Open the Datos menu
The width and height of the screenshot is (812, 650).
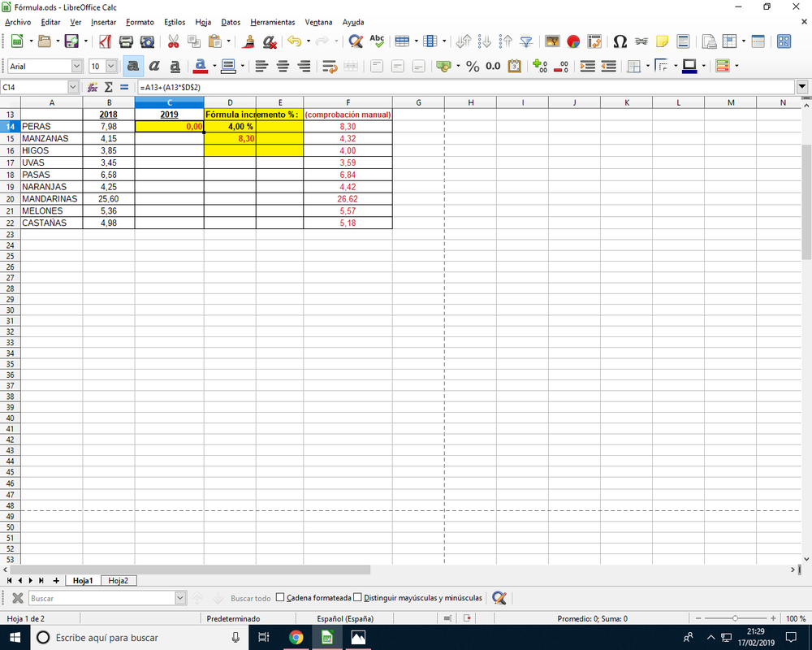coord(231,22)
